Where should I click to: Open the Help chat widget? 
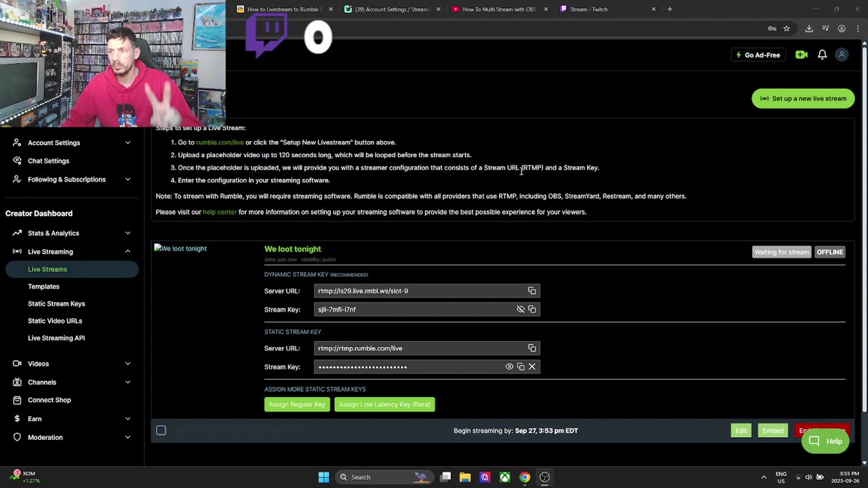825,441
